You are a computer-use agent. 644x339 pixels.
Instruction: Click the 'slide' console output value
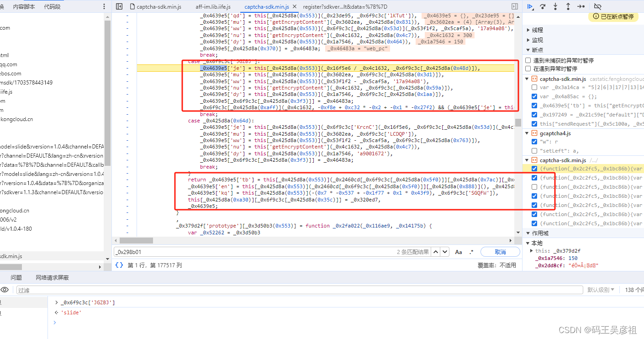pyautogui.click(x=71, y=313)
